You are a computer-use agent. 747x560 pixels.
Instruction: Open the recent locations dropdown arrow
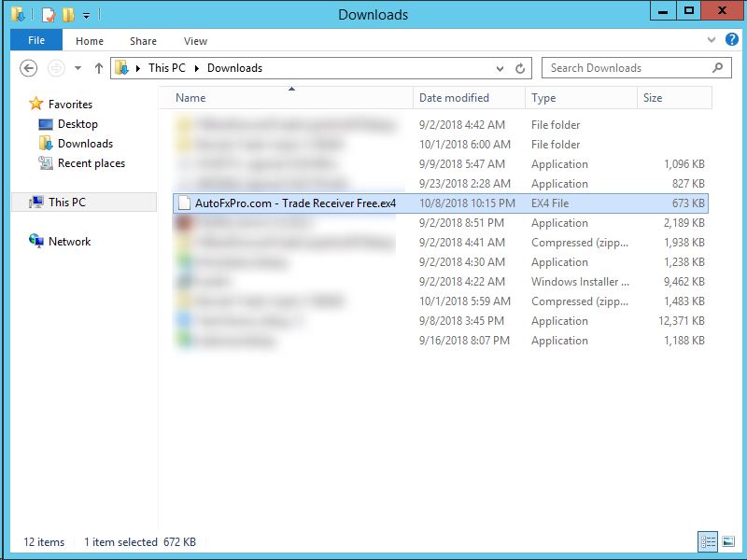78,68
